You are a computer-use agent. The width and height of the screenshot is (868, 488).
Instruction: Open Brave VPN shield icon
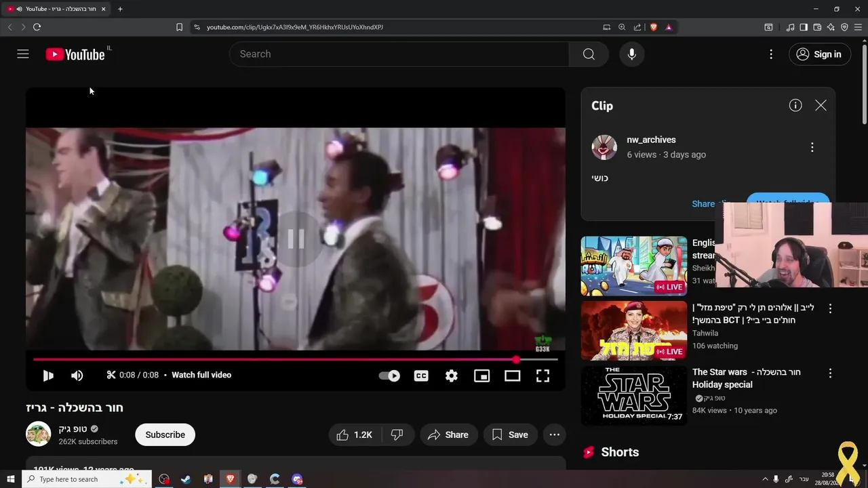tap(844, 27)
